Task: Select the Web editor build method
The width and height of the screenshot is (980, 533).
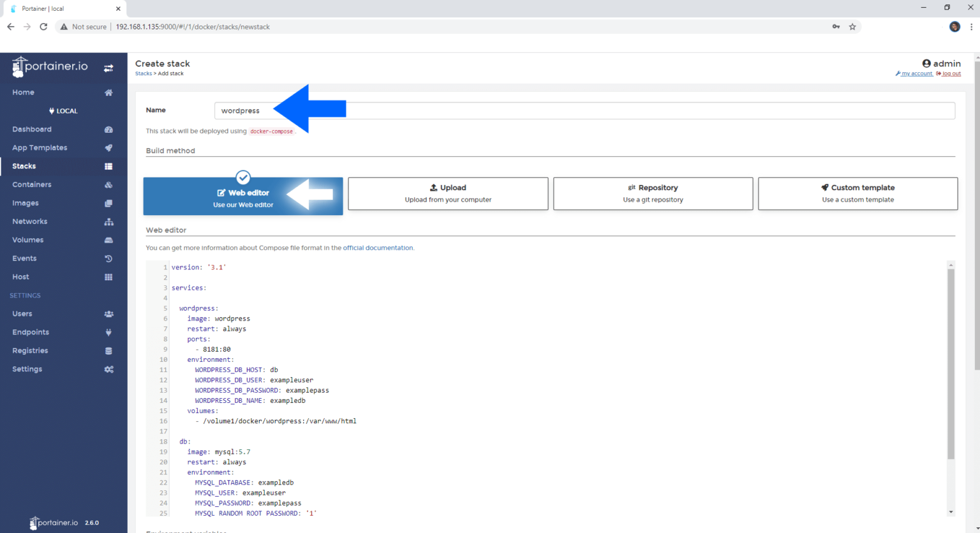Action: (243, 197)
